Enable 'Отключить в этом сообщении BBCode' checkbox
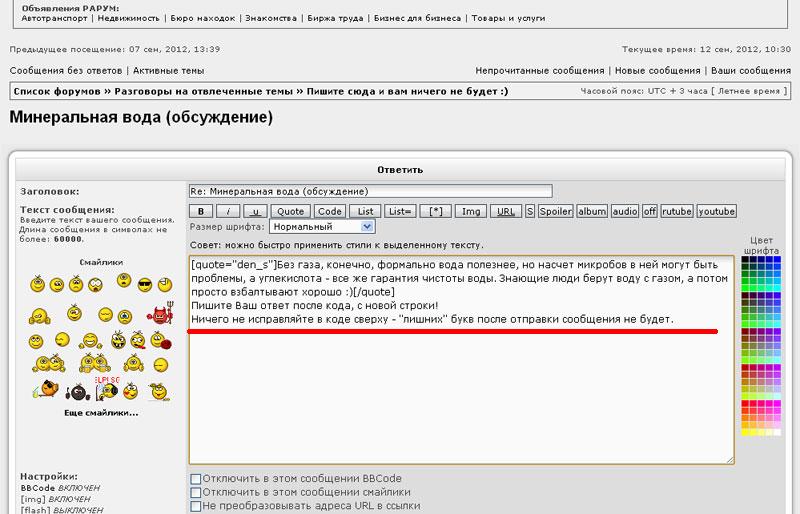Image resolution: width=800 pixels, height=514 pixels. point(196,479)
